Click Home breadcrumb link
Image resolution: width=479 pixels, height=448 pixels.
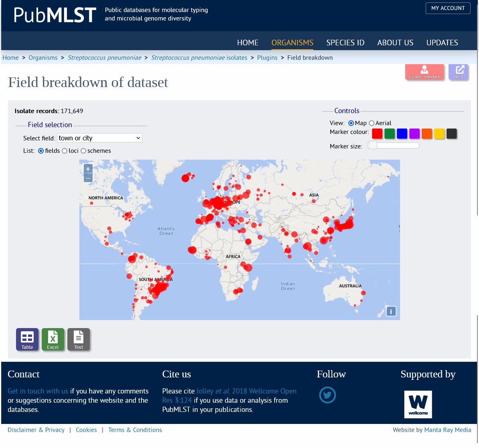pos(10,57)
